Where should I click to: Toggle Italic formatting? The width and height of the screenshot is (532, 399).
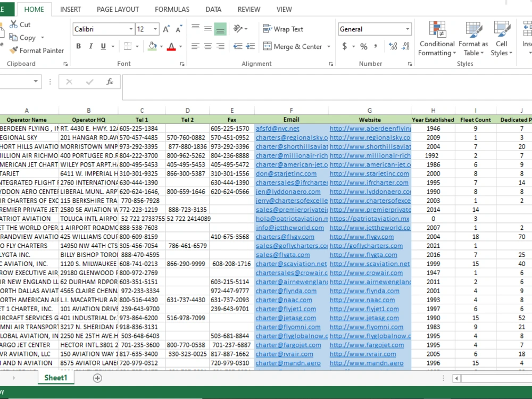(90, 46)
